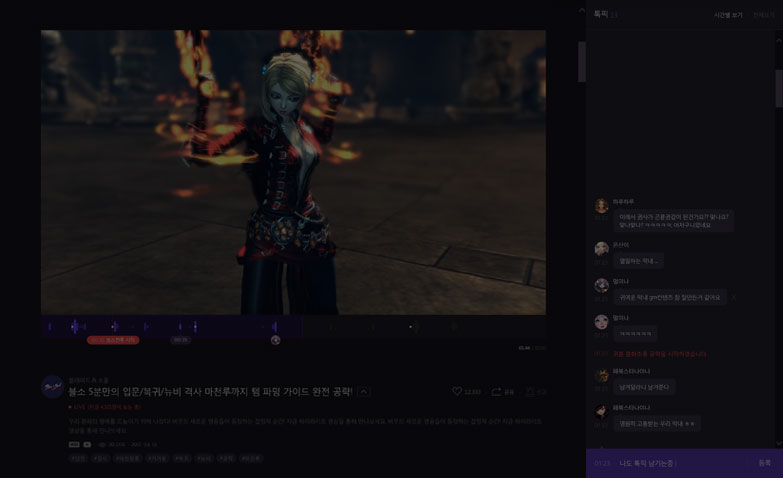Screen dimensions: 783x478
Task: Click the white dot marker on the timeline
Action: click(x=410, y=327)
